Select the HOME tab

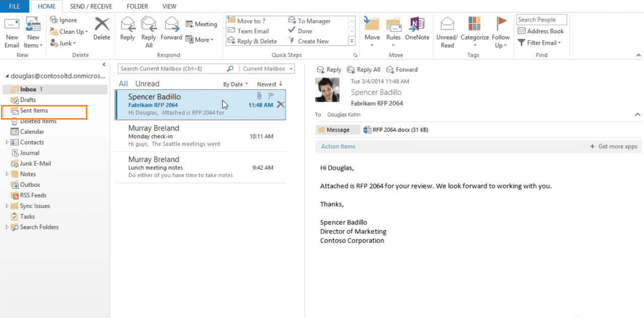point(47,6)
